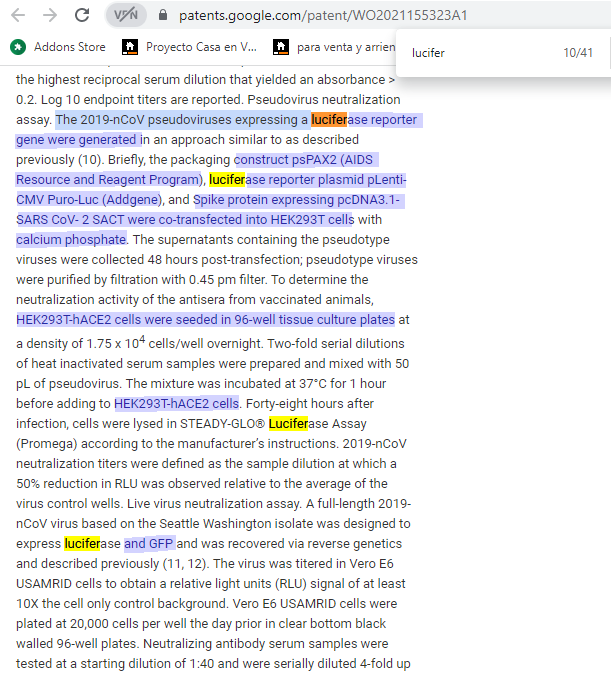This screenshot has width=611, height=676.
Task: Click highlighted 'construct psPAX2 (AIDS' text
Action: 305,160
